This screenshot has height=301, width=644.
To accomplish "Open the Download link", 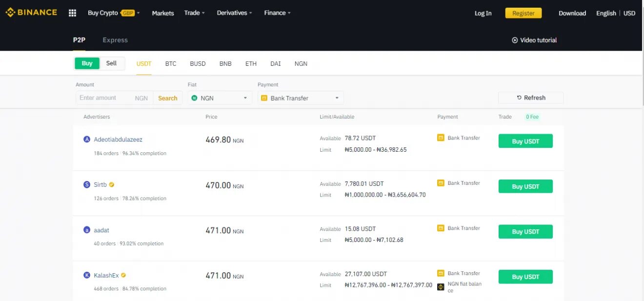I will tap(572, 13).
